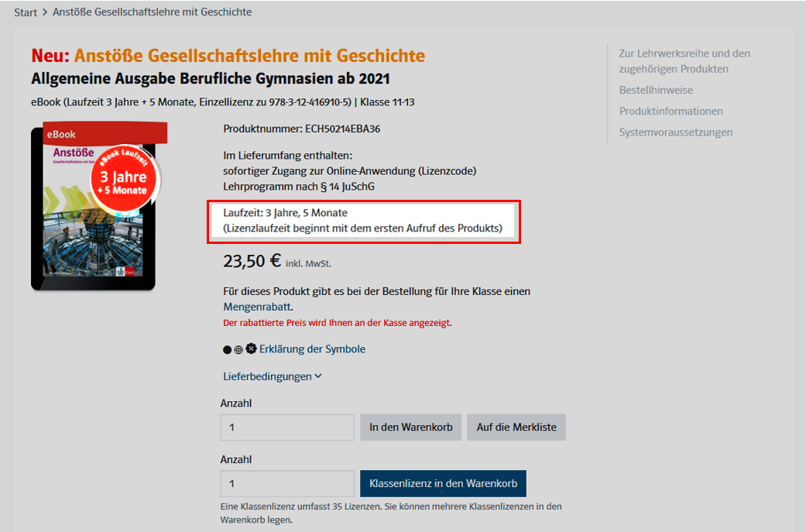Expand the Lieferbedingungen section
The width and height of the screenshot is (806, 532).
coord(273,376)
